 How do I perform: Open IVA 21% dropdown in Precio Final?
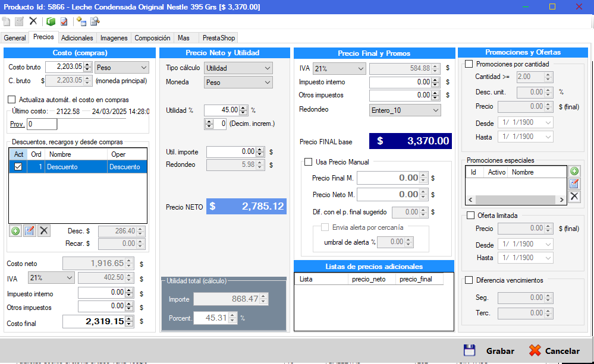point(339,68)
